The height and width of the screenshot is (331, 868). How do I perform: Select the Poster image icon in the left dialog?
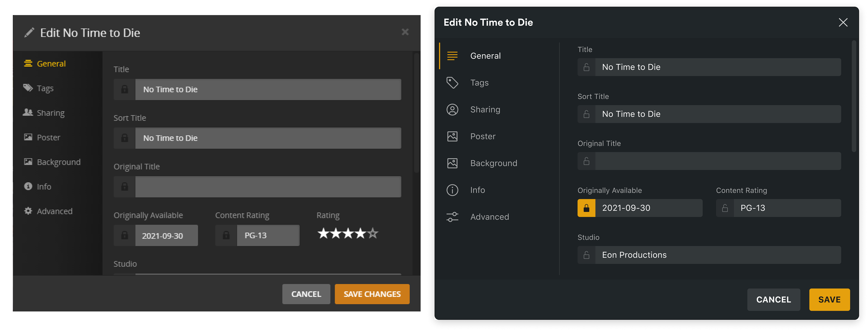click(x=28, y=137)
